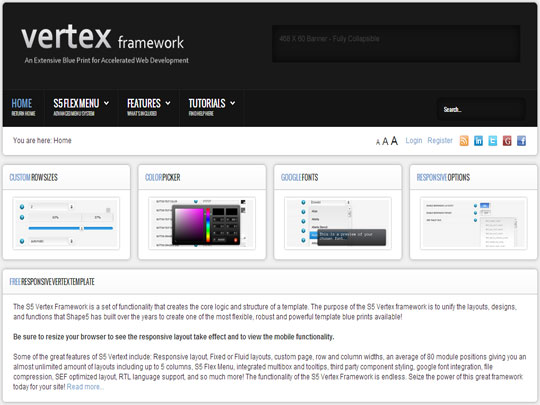Open the Twitter social icon
The height and width of the screenshot is (405, 540).
[x=493, y=141]
